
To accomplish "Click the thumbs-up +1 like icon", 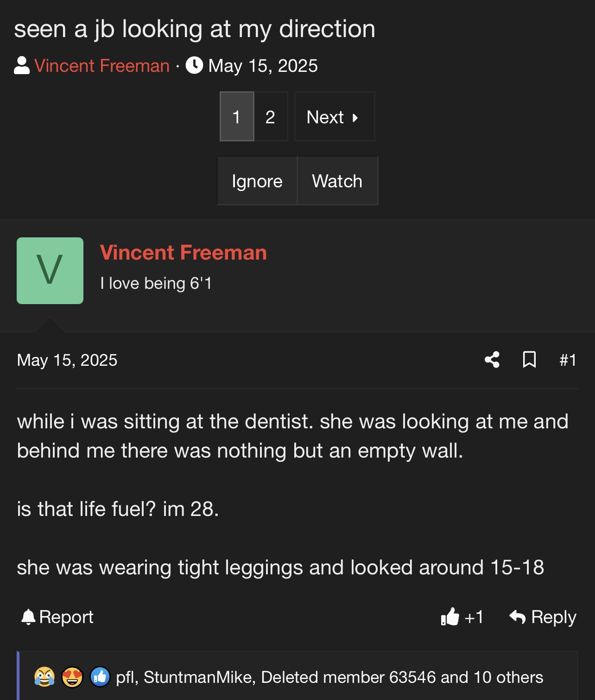I will 450,617.
